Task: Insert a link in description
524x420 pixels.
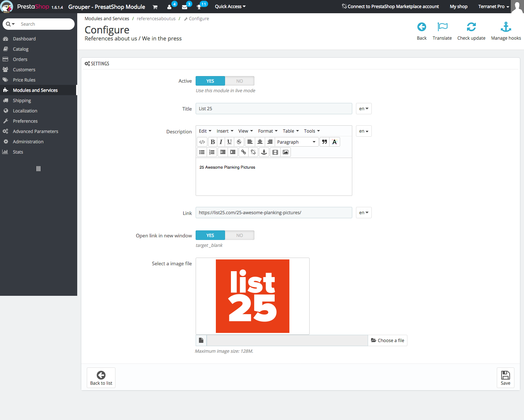Action: tap(243, 152)
